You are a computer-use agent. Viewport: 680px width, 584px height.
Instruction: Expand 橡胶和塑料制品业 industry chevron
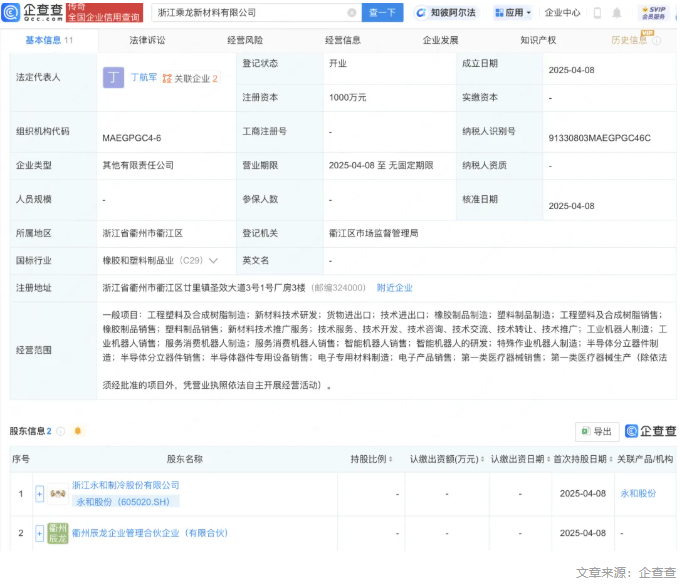click(213, 261)
